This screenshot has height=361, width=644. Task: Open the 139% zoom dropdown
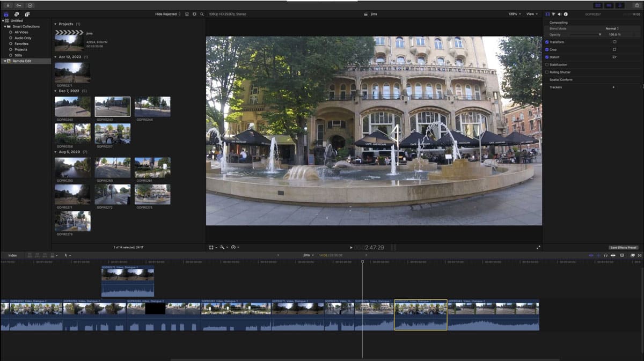514,14
